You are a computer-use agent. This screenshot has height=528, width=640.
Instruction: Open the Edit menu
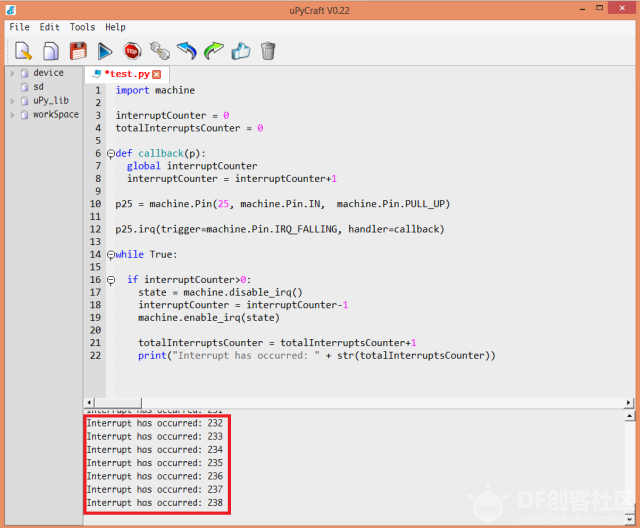point(49,27)
